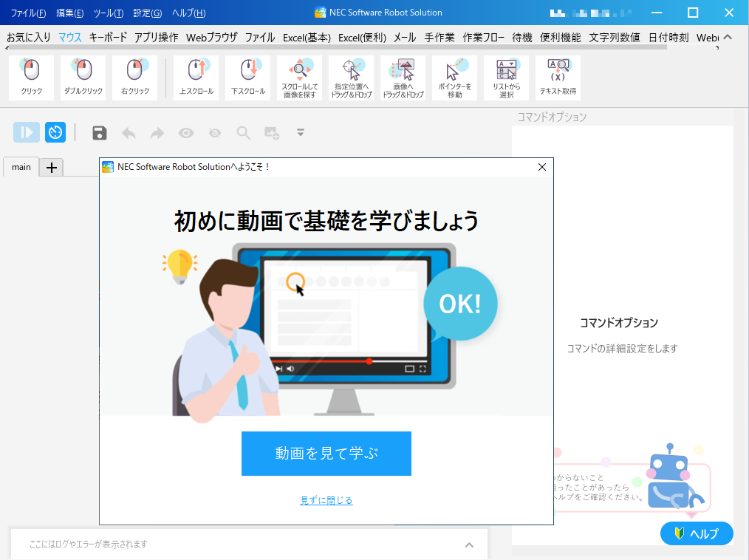
Task: Select the ダブルクリック command icon
Action: pos(82,76)
